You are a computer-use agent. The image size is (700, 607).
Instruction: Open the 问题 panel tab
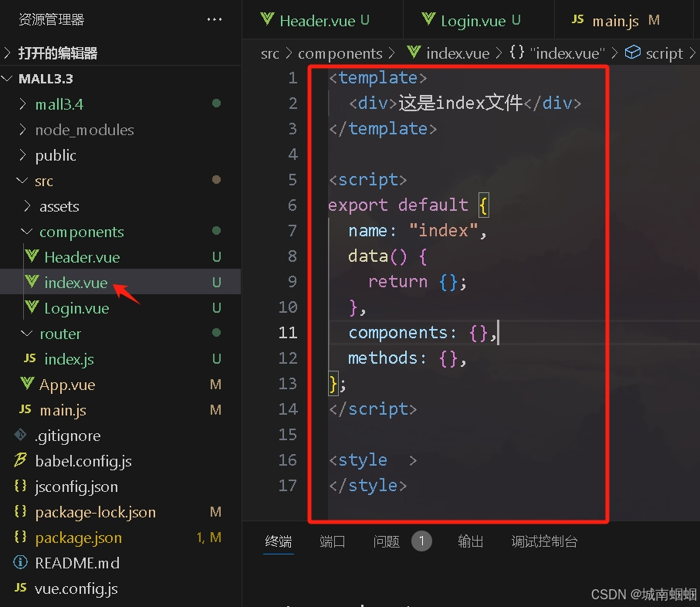[387, 541]
